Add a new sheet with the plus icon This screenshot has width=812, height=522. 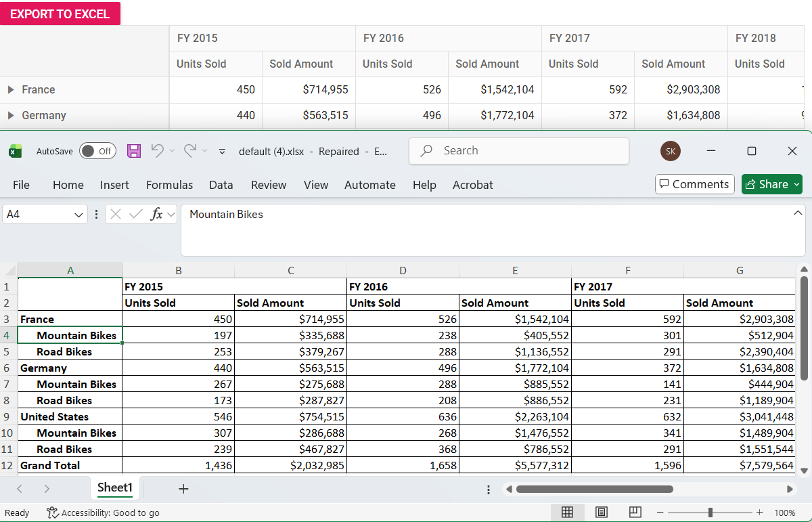183,488
